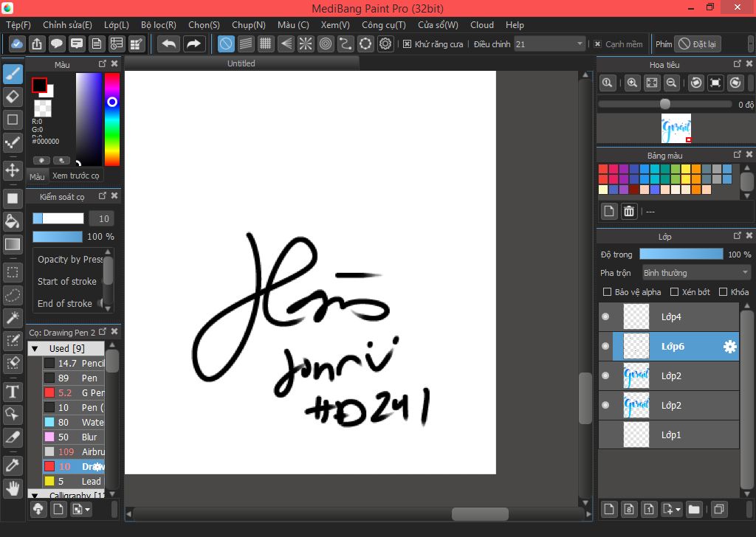The width and height of the screenshot is (756, 537).
Task: Open the Chỉnh sửa(E) menu
Action: (67, 25)
